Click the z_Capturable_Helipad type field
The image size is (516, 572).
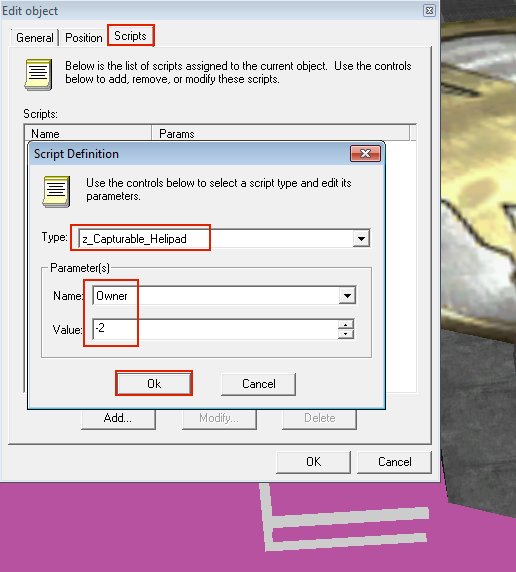216,239
